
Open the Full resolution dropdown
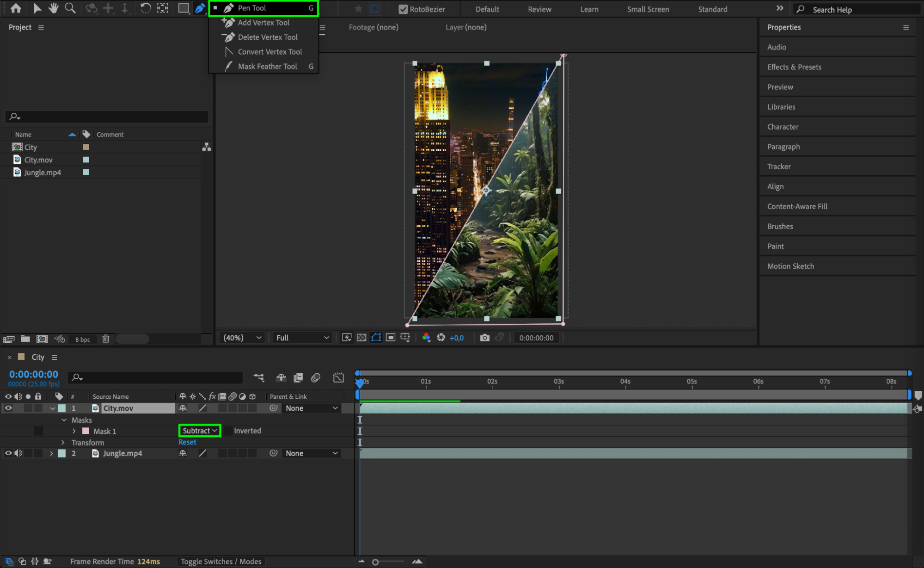(x=302, y=338)
